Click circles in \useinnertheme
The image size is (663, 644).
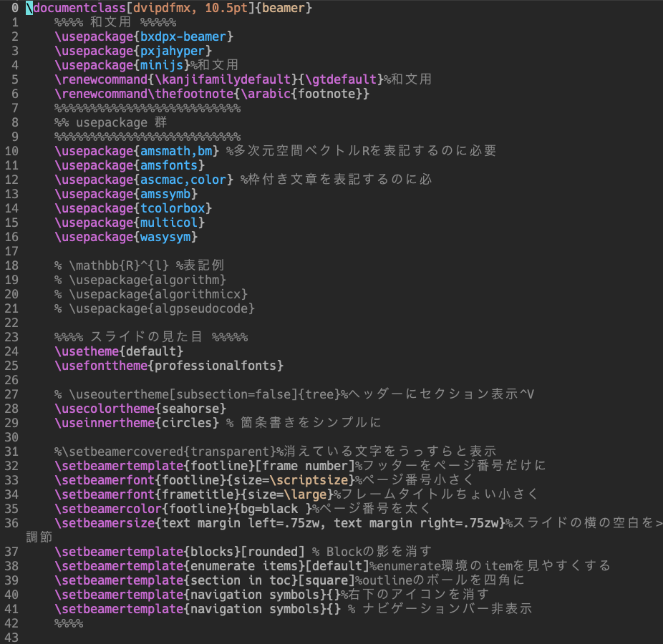tap(187, 423)
